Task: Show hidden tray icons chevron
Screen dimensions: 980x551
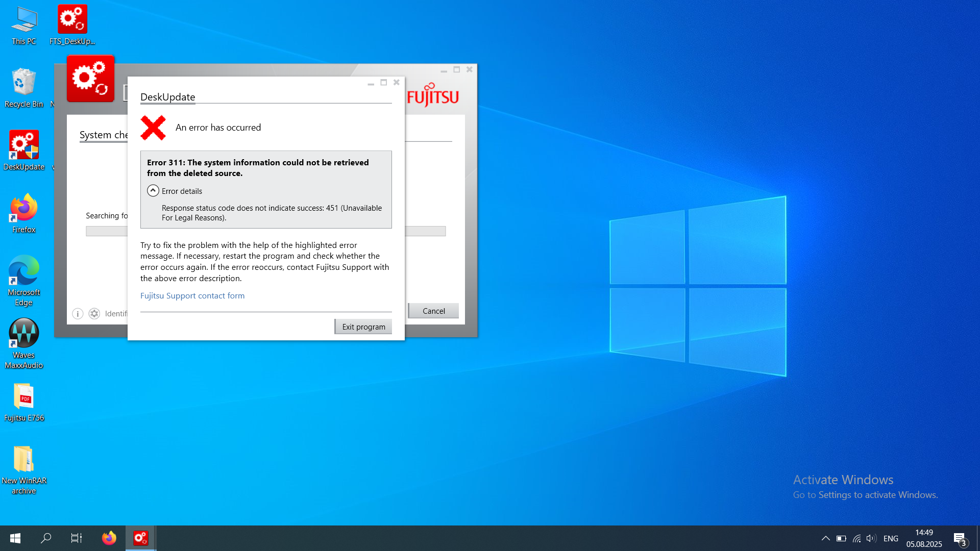Action: [x=825, y=538]
